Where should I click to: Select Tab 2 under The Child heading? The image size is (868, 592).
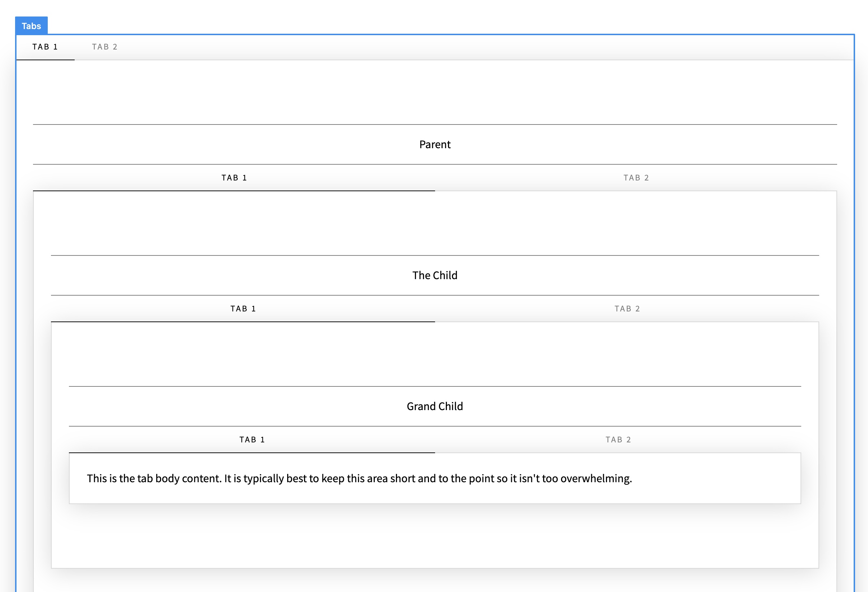pyautogui.click(x=627, y=309)
